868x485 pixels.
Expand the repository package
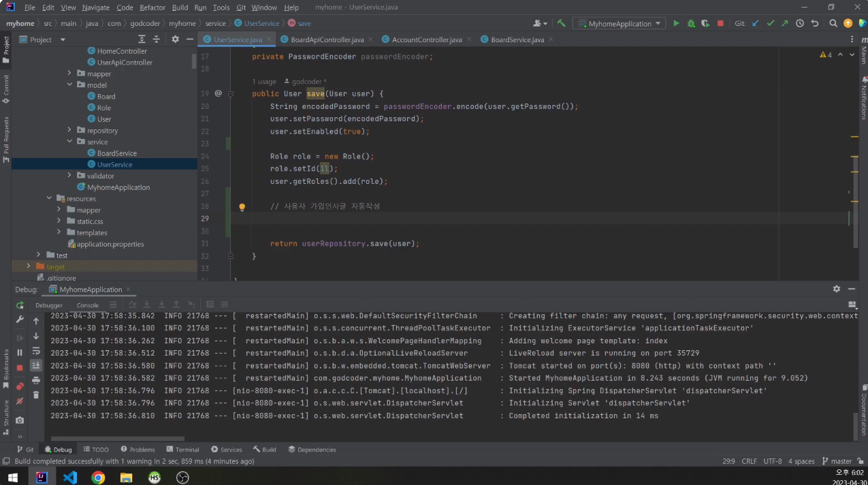click(x=69, y=130)
